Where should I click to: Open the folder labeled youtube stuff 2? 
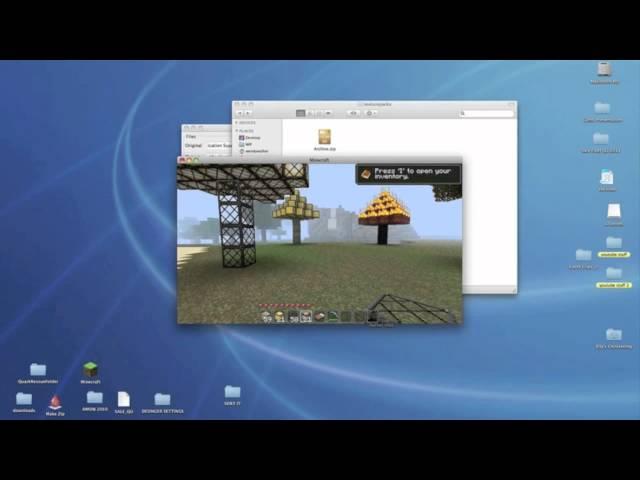coord(614,278)
